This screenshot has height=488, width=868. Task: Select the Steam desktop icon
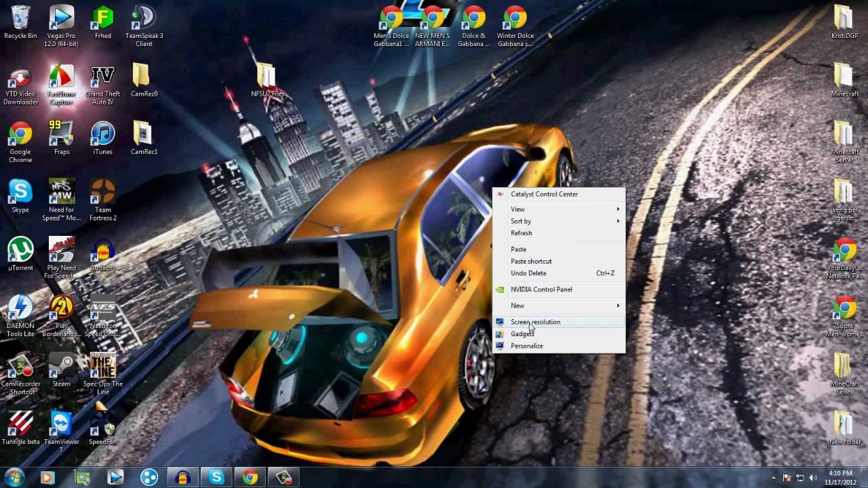62,371
